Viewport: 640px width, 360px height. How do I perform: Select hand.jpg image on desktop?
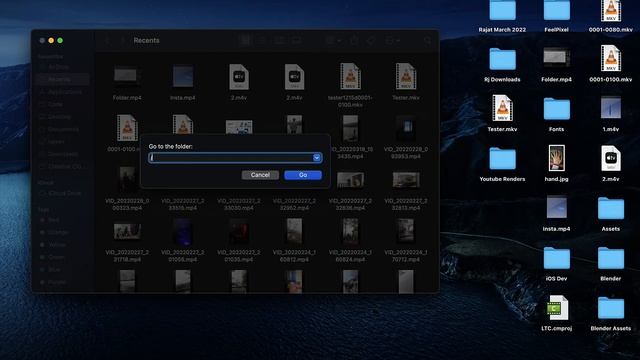pyautogui.click(x=556, y=163)
